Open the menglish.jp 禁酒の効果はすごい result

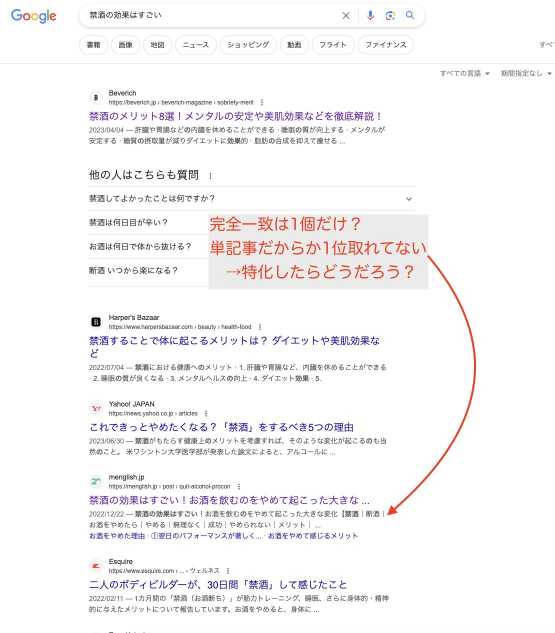pyautogui.click(x=229, y=500)
